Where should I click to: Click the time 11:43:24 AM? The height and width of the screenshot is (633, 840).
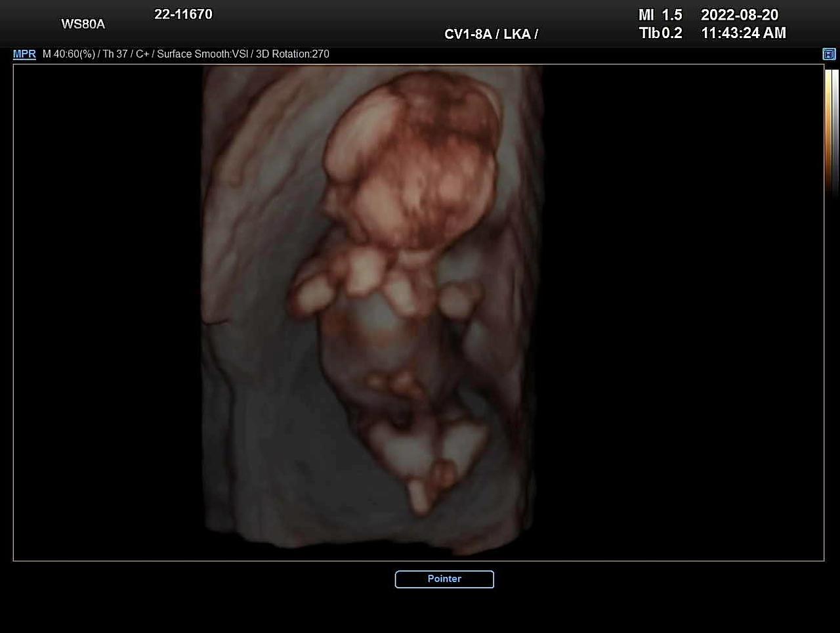(744, 33)
